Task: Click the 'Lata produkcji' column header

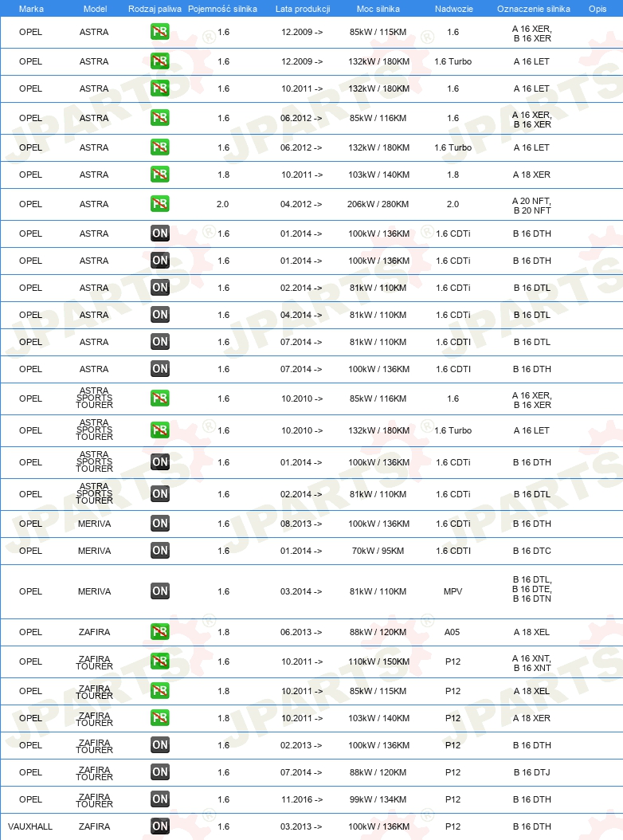Action: pos(303,9)
